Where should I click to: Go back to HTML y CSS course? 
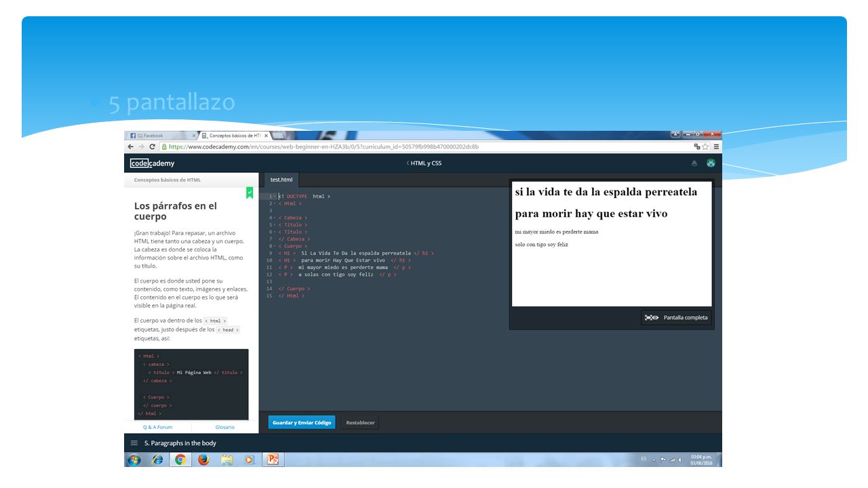(424, 163)
